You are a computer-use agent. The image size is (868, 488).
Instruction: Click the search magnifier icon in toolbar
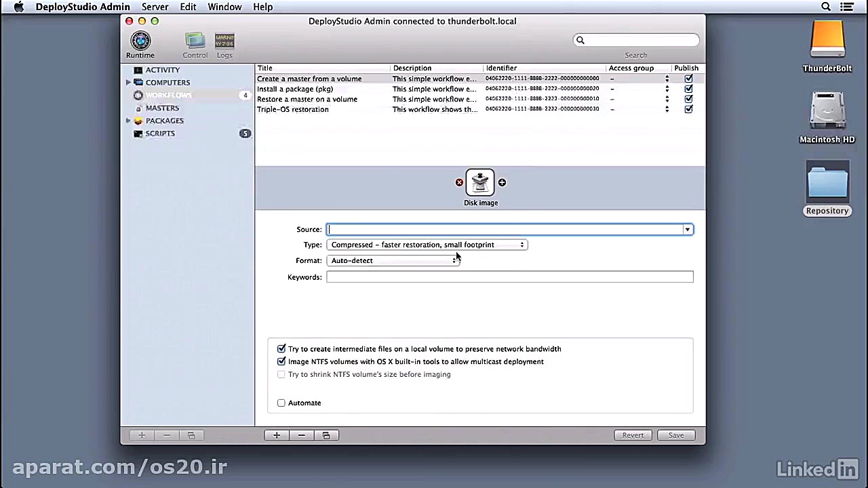point(580,40)
